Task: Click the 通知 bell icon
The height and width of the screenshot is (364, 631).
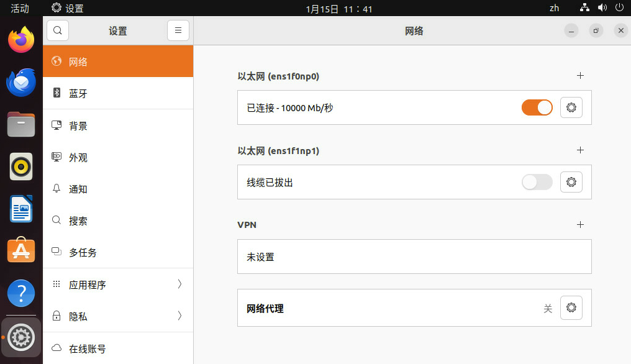Action: coord(57,188)
